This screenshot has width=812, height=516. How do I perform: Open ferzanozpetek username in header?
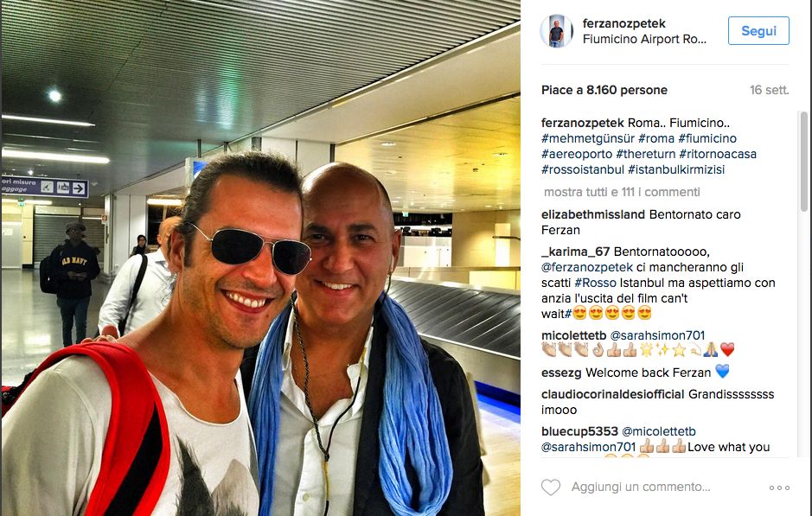pos(623,23)
